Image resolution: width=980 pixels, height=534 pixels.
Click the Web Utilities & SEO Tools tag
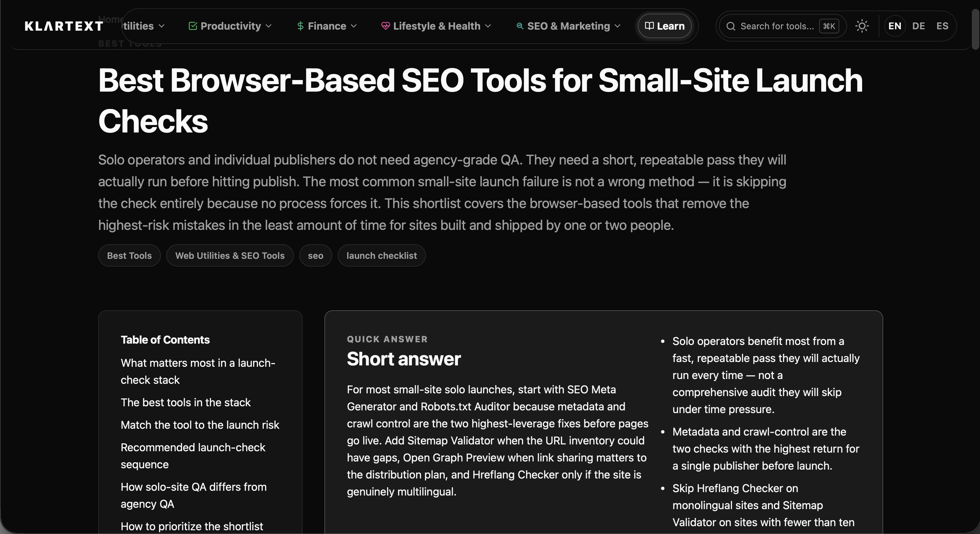(x=229, y=255)
